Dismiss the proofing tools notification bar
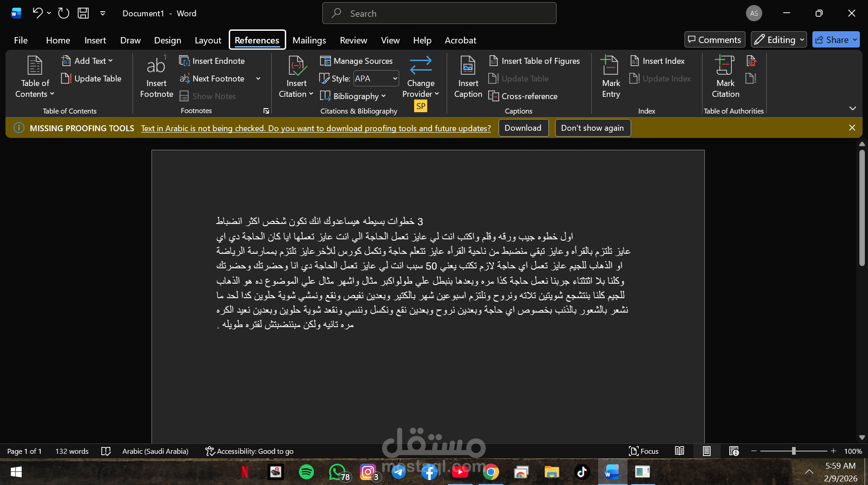The height and width of the screenshot is (485, 868). 852,128
